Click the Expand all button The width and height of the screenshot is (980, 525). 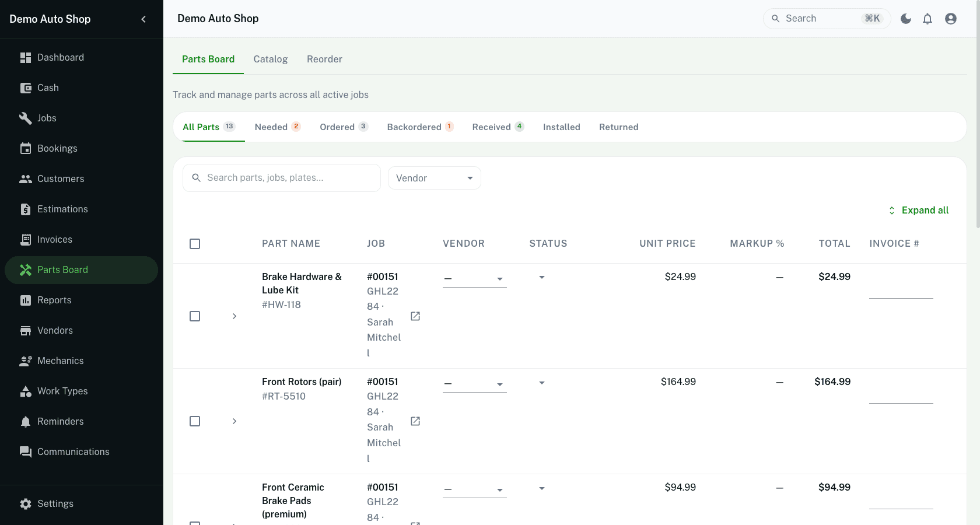[919, 210]
